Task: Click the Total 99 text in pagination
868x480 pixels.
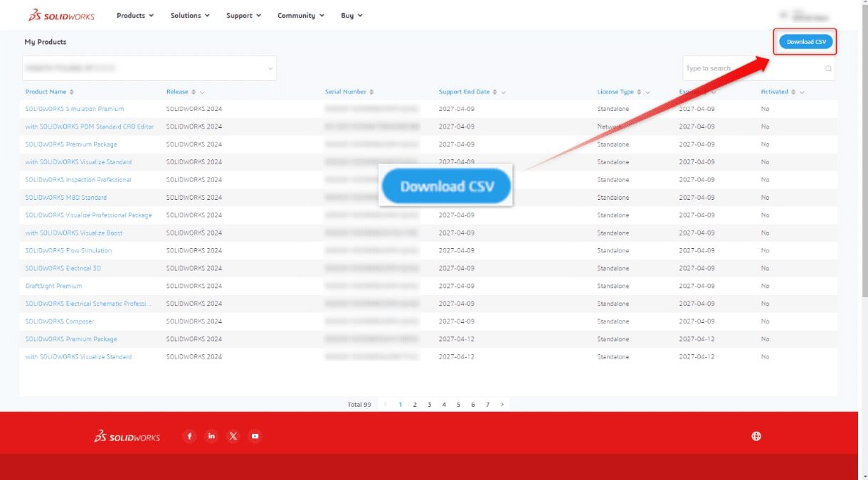Action: coord(359,405)
